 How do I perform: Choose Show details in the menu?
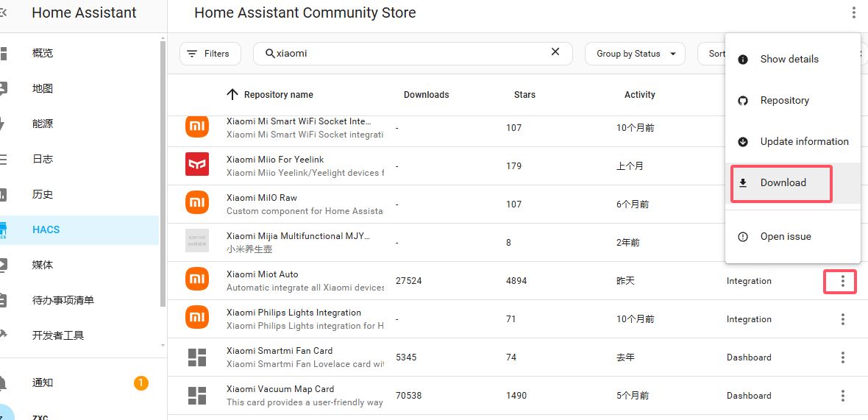pos(789,60)
